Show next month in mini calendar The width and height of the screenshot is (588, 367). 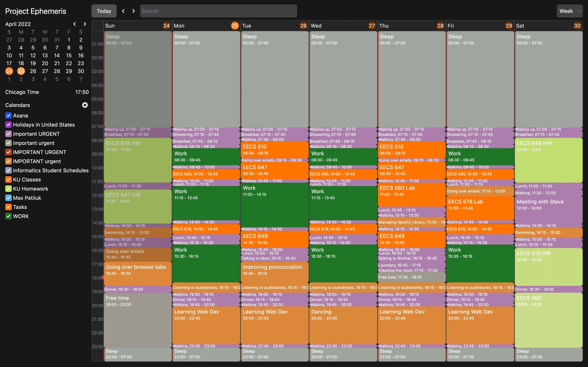[84, 24]
